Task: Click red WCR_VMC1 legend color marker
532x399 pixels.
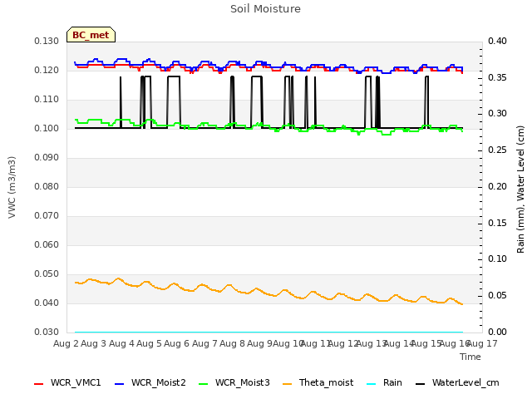Action: 39,384
